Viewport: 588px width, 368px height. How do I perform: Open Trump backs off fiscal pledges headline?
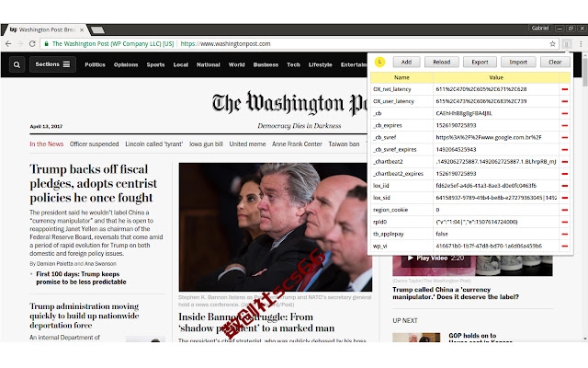(x=94, y=183)
